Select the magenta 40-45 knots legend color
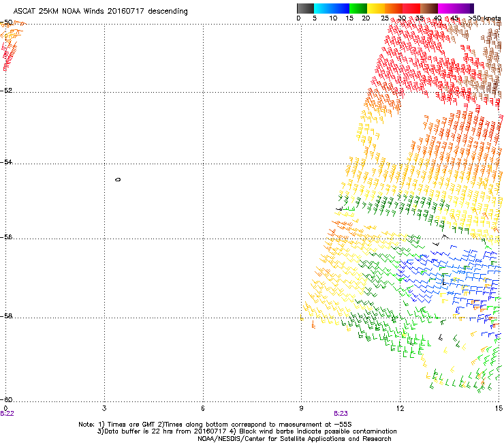Viewport: 504px width, 443px height. point(447,8)
